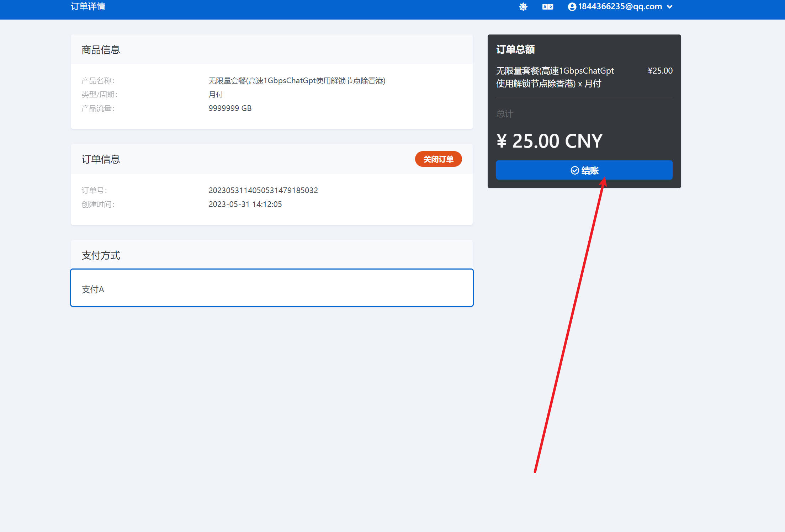
Task: Open the language translate icon
Action: point(548,7)
